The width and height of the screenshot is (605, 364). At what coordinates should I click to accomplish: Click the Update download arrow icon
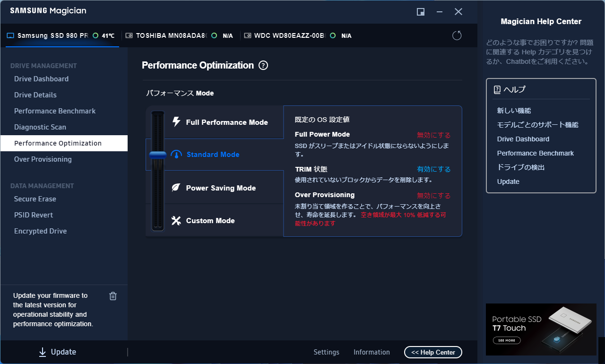tap(43, 352)
